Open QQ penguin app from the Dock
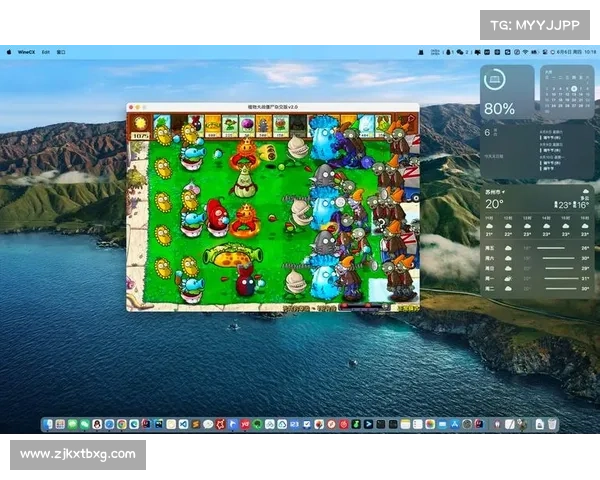Image resolution: width=600 pixels, height=480 pixels. click(x=97, y=424)
